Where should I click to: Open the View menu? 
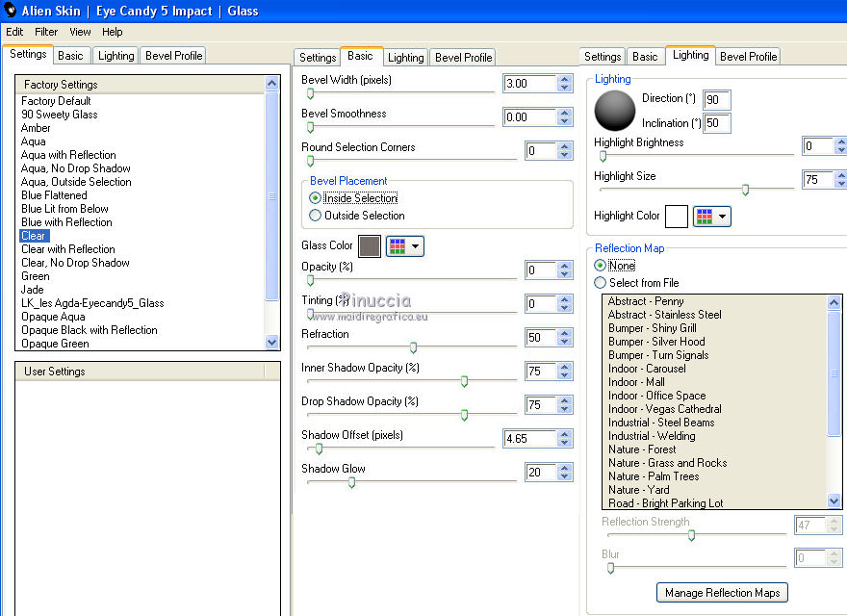tap(80, 32)
